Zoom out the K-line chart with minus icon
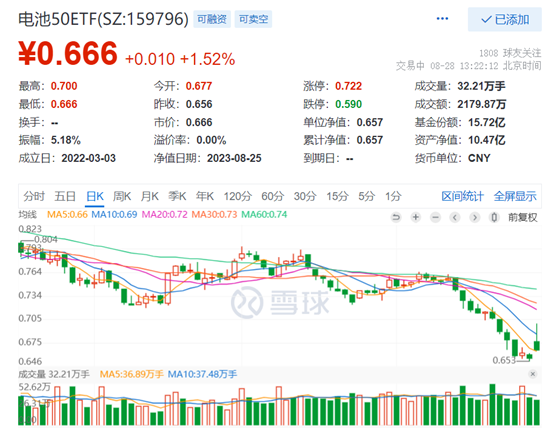This screenshot has height=428, width=554. pyautogui.click(x=435, y=217)
